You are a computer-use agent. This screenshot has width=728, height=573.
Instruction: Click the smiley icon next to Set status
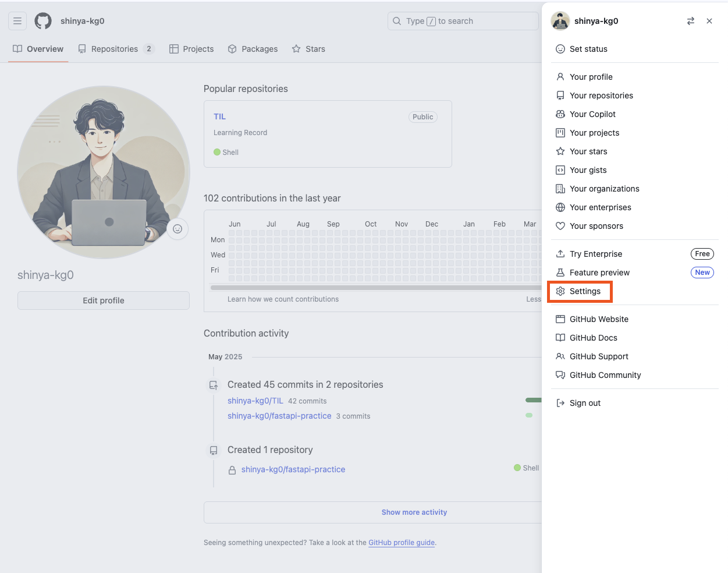click(x=560, y=49)
